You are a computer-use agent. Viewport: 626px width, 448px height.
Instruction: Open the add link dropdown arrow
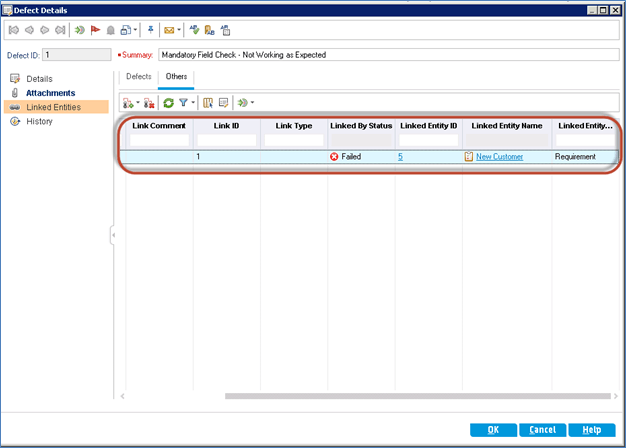[x=137, y=103]
